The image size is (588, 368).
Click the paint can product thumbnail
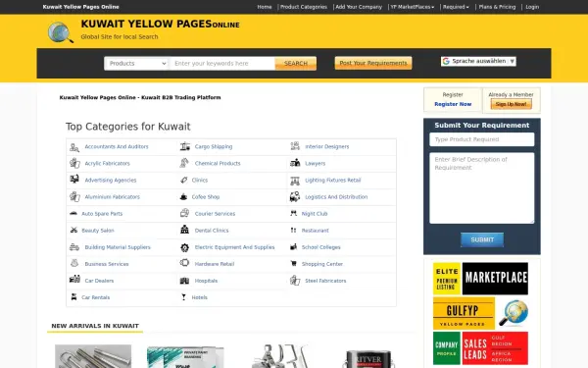[367, 358]
